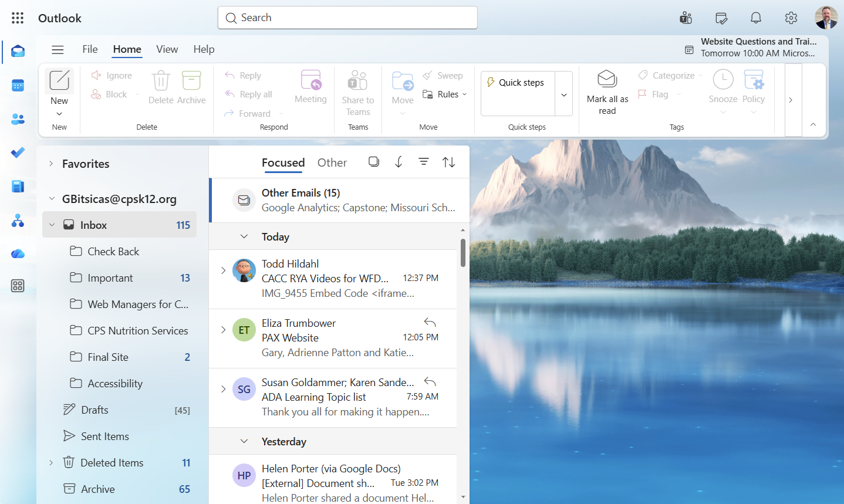Open the Sent Items folder

pos(119,437)
